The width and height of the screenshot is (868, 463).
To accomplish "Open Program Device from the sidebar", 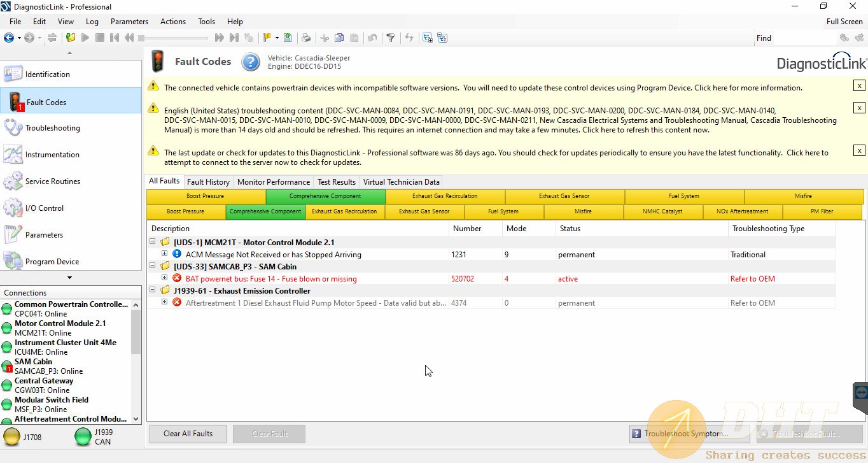I will click(71, 261).
